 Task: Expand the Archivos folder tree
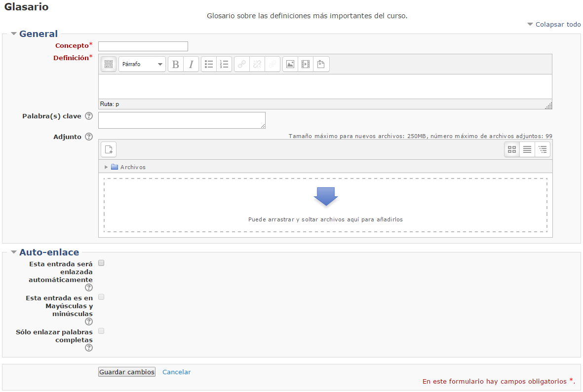[x=106, y=167]
